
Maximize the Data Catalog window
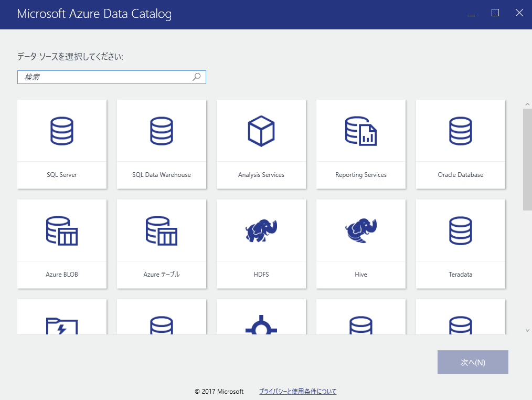pos(495,13)
